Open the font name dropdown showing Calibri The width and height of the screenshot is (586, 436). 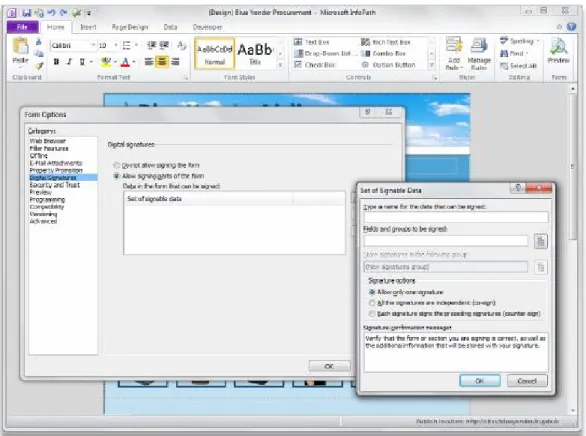(x=93, y=46)
